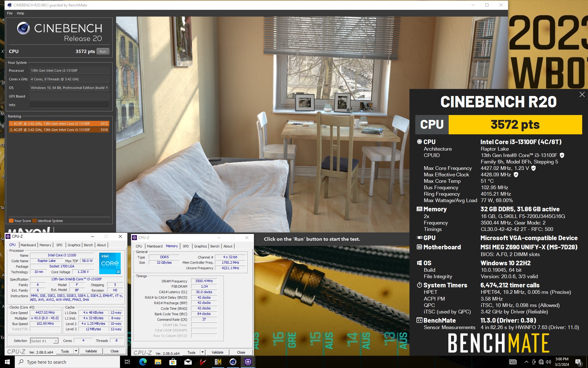Click the Processor name field in Cinebench

click(70, 71)
